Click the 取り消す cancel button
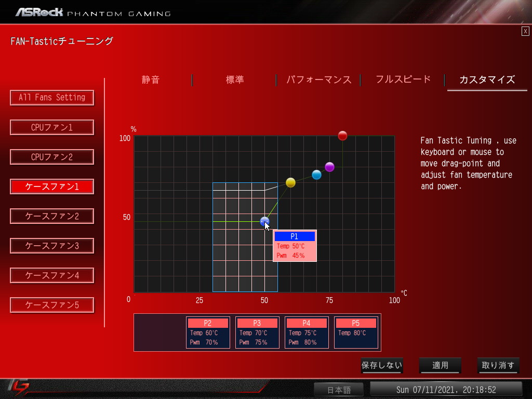 [498, 365]
